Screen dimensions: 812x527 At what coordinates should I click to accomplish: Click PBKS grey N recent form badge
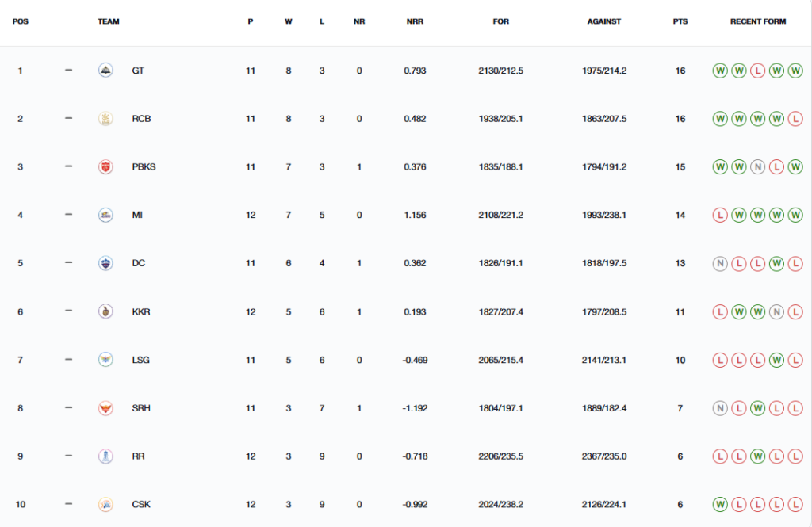tap(757, 166)
